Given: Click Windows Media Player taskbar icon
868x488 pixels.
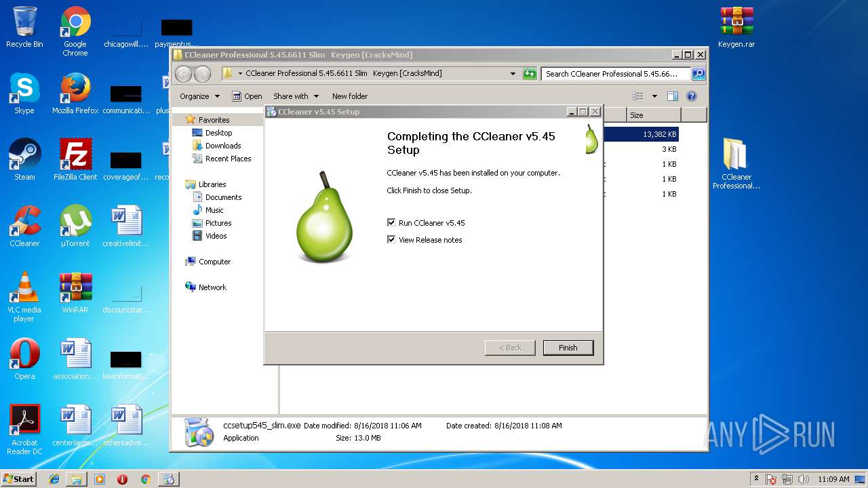Looking at the screenshot, I should (100, 479).
